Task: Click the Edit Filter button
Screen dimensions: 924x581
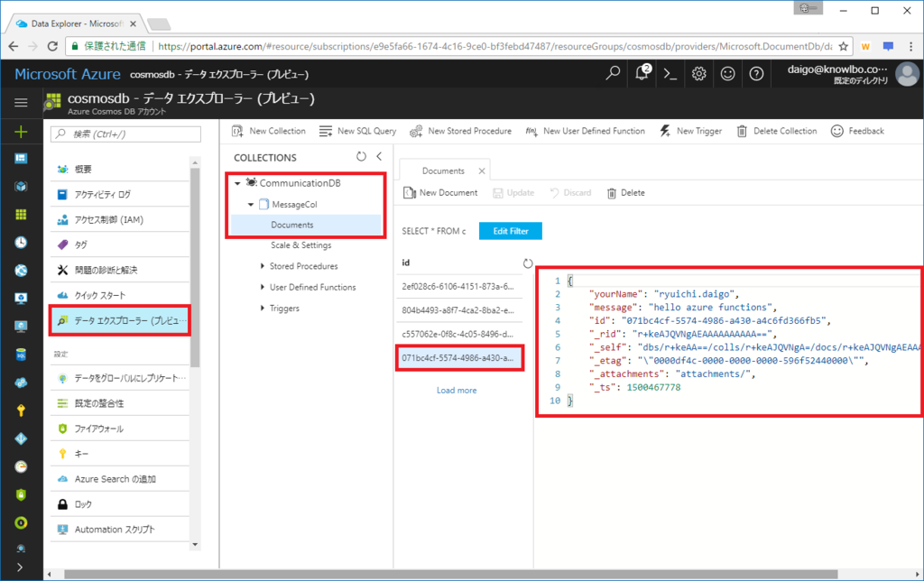Action: pyautogui.click(x=511, y=231)
